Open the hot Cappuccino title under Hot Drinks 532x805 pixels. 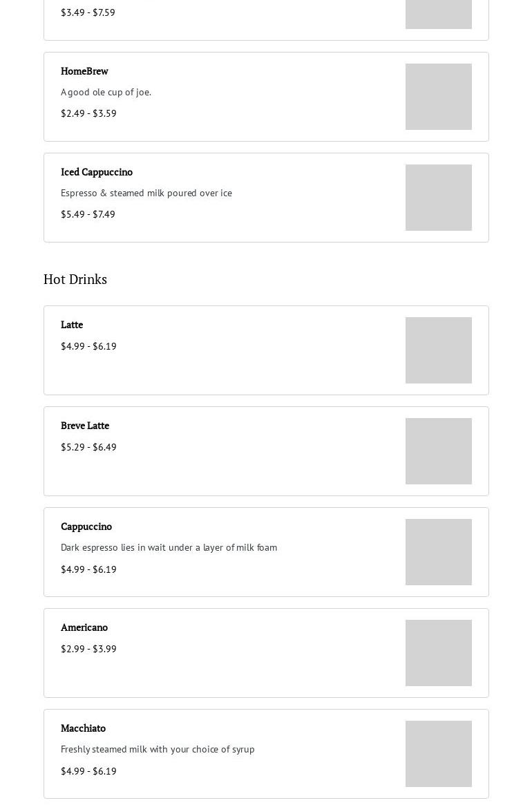(x=86, y=527)
